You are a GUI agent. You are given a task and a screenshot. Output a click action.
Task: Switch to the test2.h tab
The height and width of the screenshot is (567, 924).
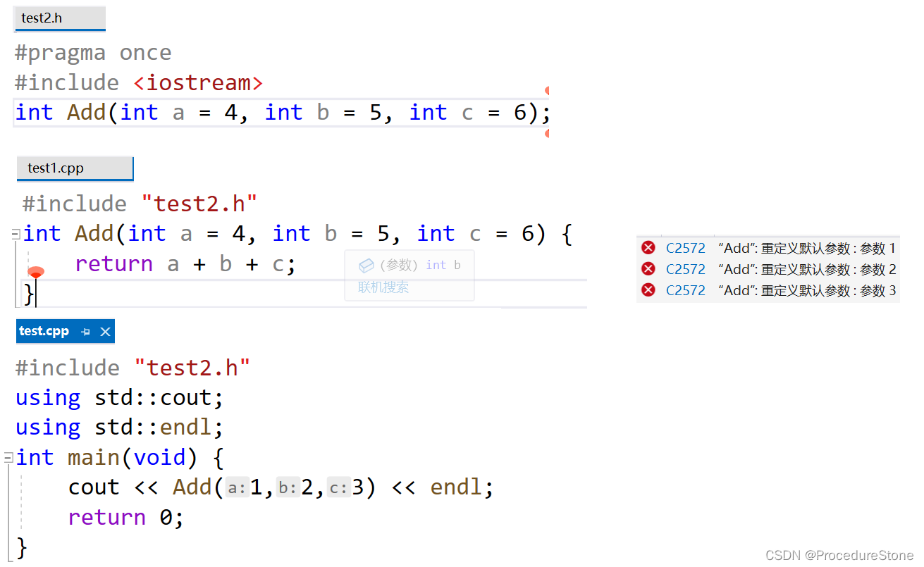click(59, 18)
